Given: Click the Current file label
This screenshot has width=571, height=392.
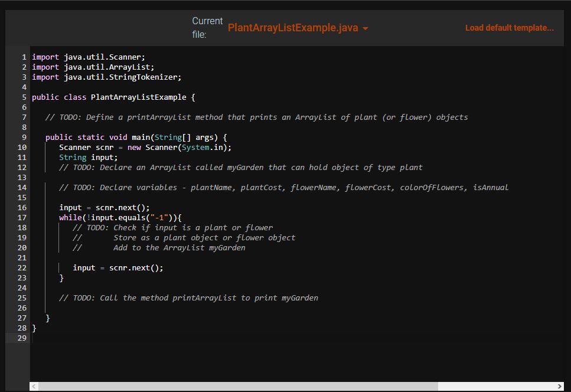Looking at the screenshot, I should [x=207, y=27].
